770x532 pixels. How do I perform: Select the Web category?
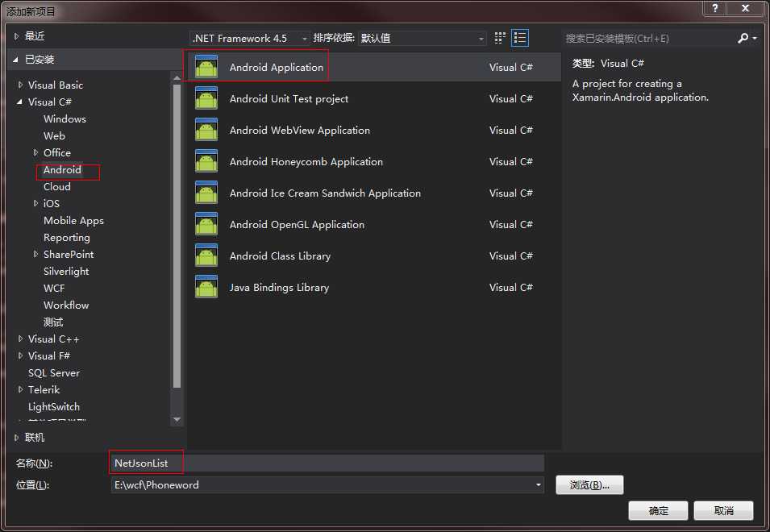[54, 136]
